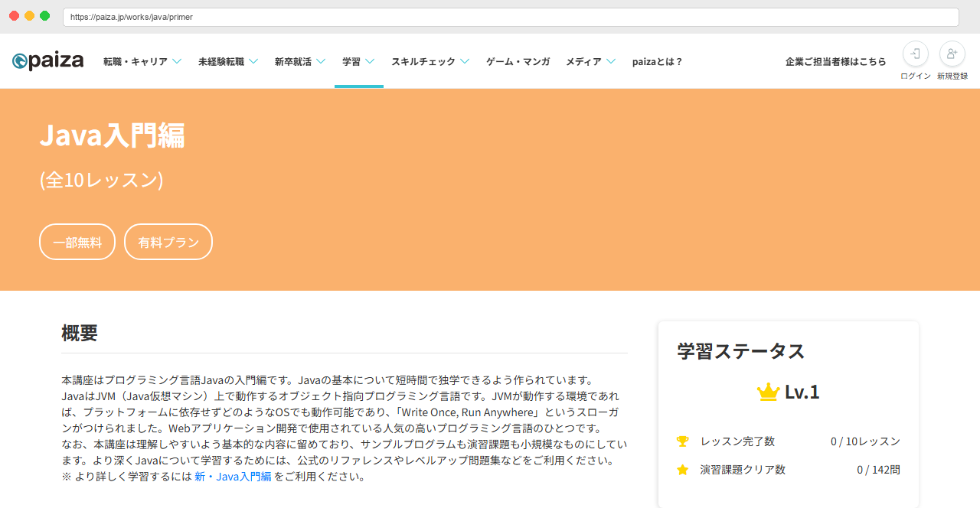980x508 pixels.
Task: Click the 演習課題クリア数 label
Action: [x=743, y=470]
